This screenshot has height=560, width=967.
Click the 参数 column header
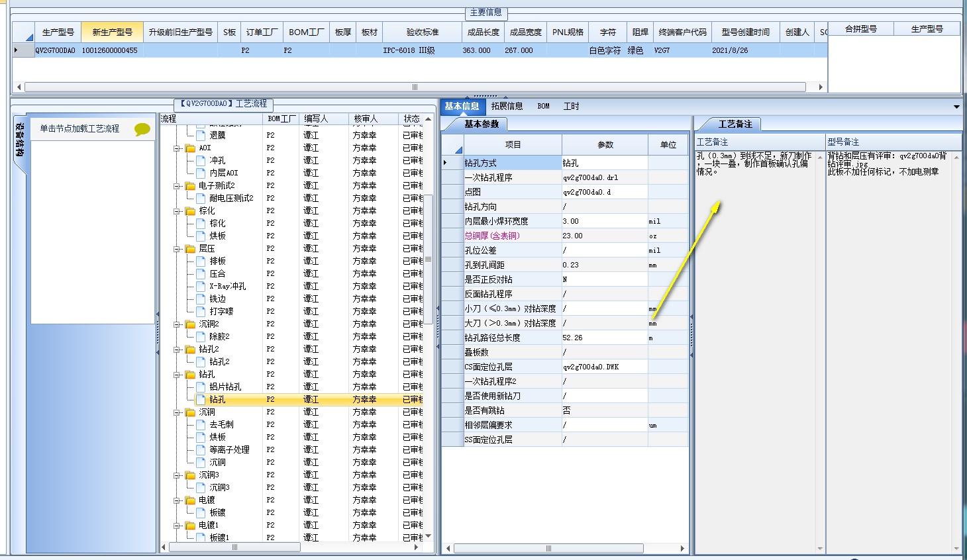click(605, 144)
